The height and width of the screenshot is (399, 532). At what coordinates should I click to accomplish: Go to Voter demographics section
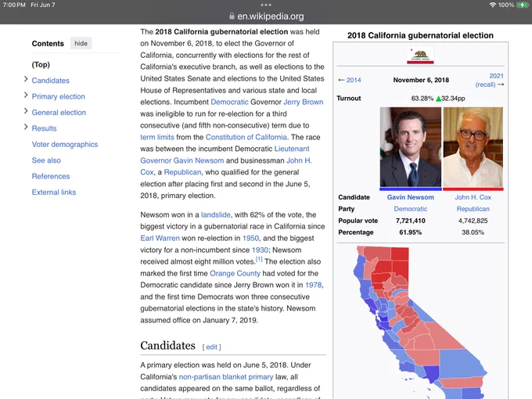(x=65, y=144)
